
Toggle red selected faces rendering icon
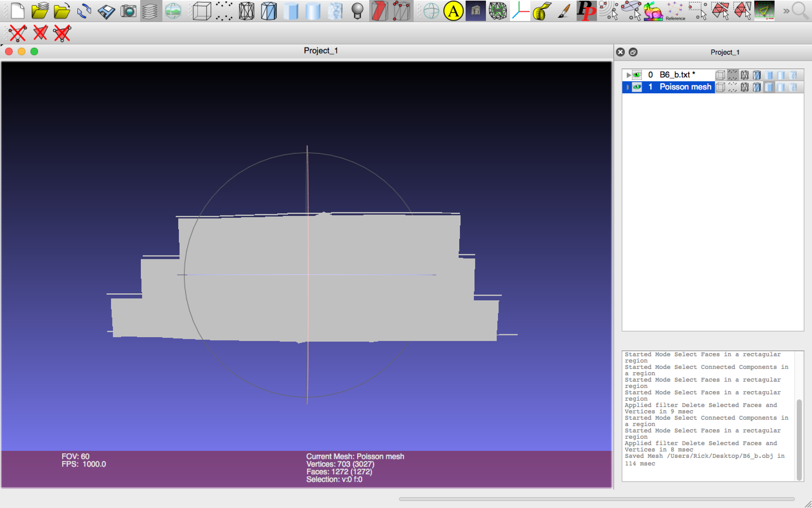(380, 11)
